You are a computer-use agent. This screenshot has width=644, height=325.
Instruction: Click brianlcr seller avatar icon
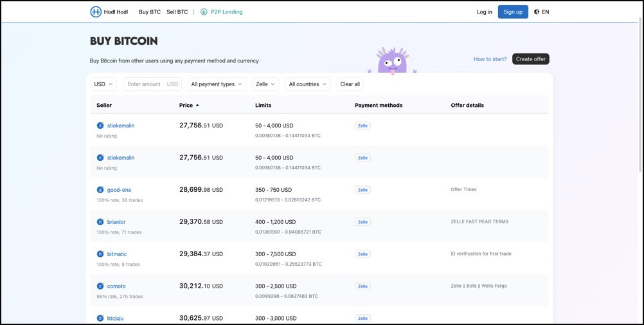pyautogui.click(x=100, y=222)
